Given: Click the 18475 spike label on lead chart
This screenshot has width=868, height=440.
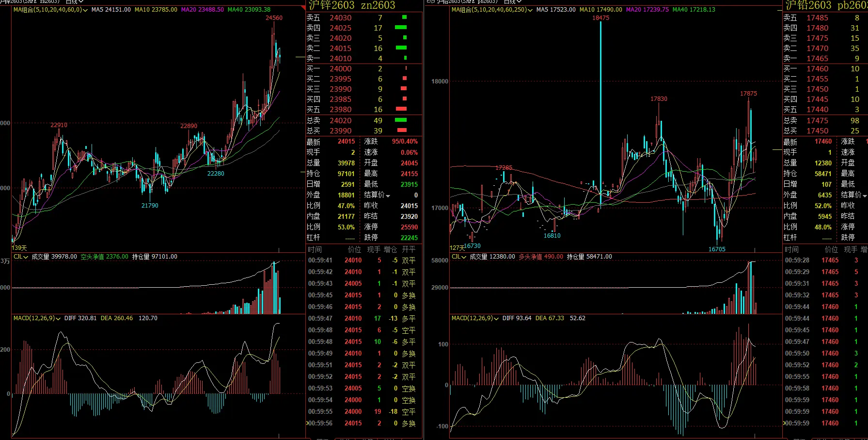Looking at the screenshot, I should pos(600,18).
